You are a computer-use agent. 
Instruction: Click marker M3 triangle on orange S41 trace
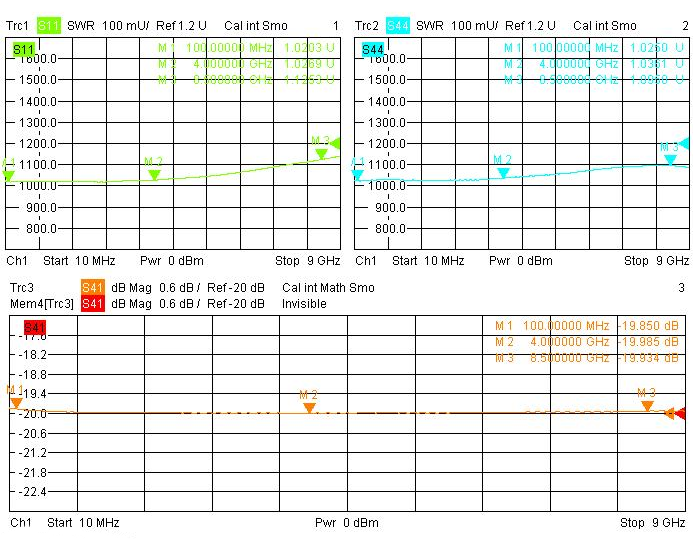[x=647, y=406]
